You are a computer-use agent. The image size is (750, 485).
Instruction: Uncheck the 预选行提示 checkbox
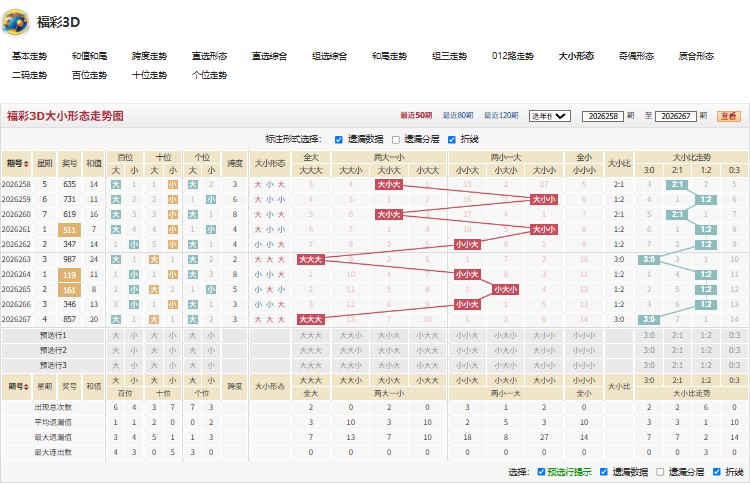tap(541, 472)
